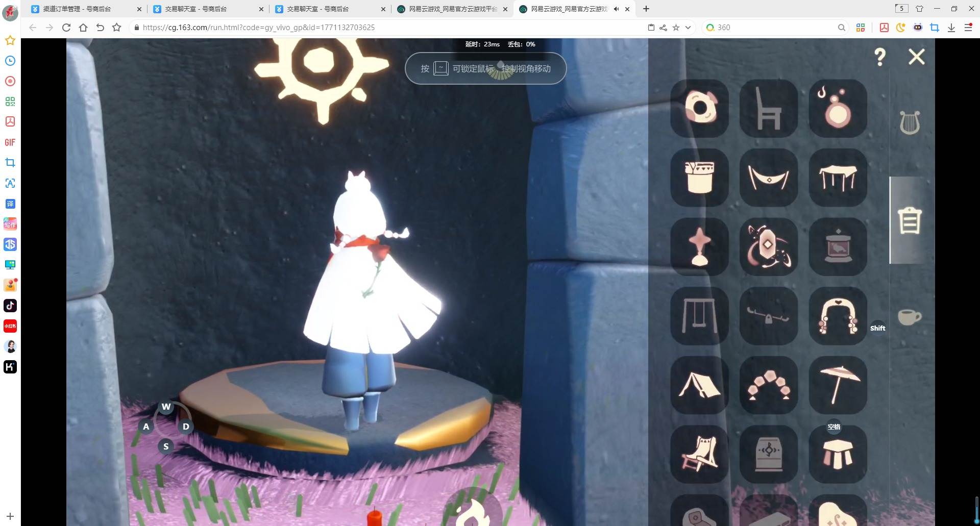The width and height of the screenshot is (980, 526).
Task: Mute audio on the active 网易云游戏 tab
Action: (x=616, y=9)
